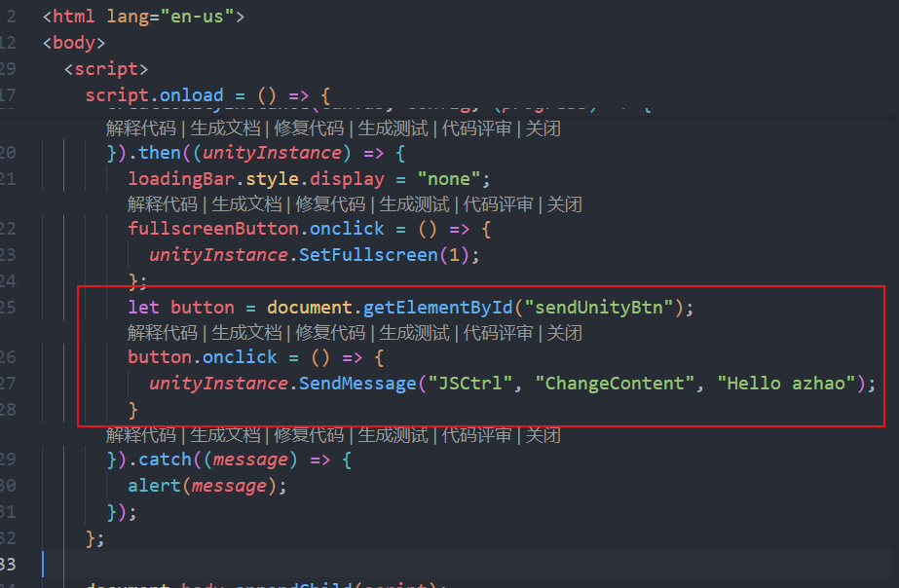Image resolution: width=899 pixels, height=588 pixels.
Task: Select 生成文档 above fullscreenButton.onclick line
Action: (x=246, y=204)
